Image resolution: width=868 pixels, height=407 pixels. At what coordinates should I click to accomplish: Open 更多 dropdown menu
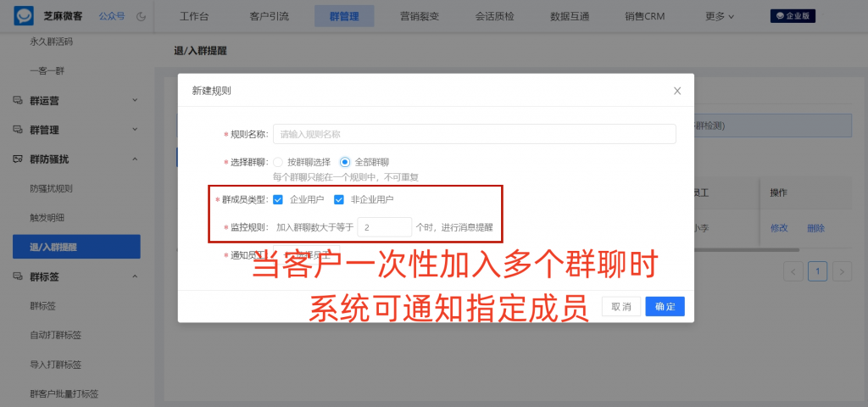pos(720,16)
